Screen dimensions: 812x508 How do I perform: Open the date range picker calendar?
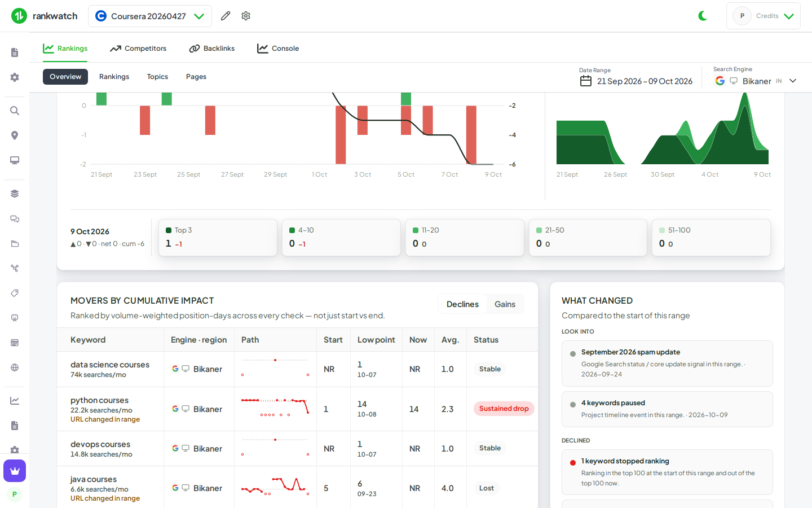[x=636, y=81]
